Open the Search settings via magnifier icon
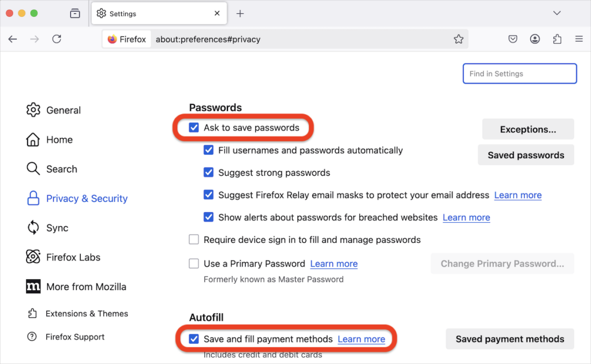 click(x=33, y=168)
